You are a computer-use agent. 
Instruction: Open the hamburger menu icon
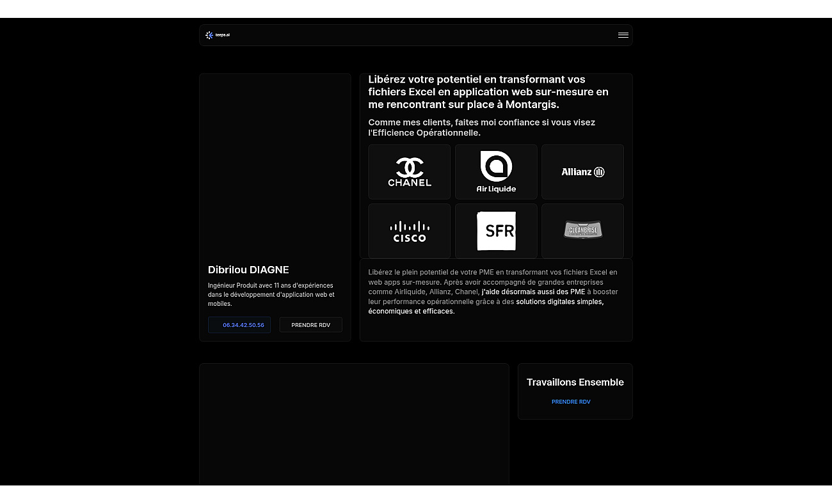(623, 35)
